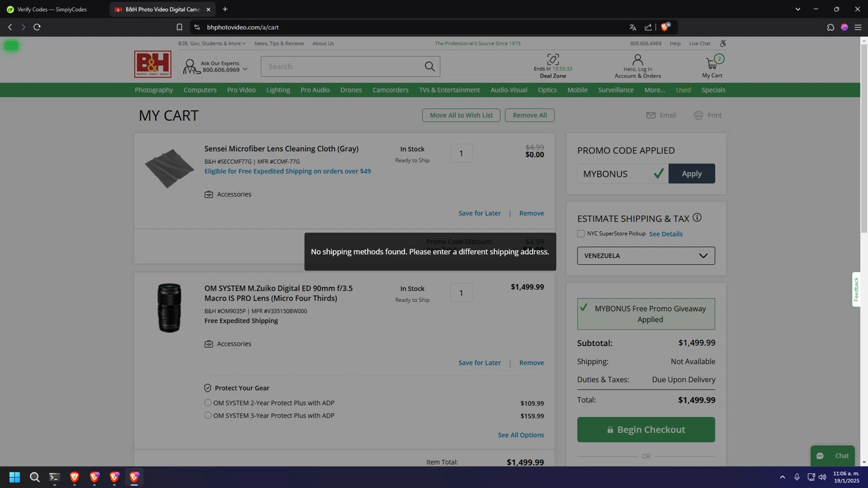868x488 pixels.
Task: Open the Drones menu
Action: pos(351,90)
